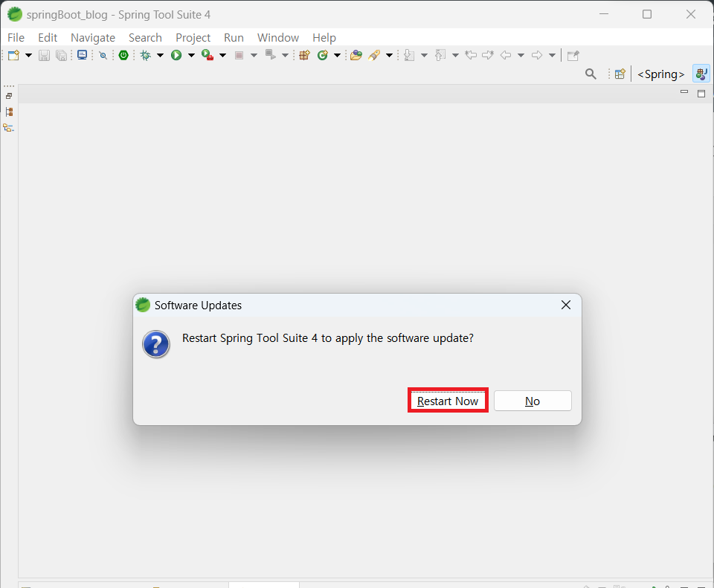Click the Forward navigation arrow
Viewport: 714px width, 588px height.
537,55
